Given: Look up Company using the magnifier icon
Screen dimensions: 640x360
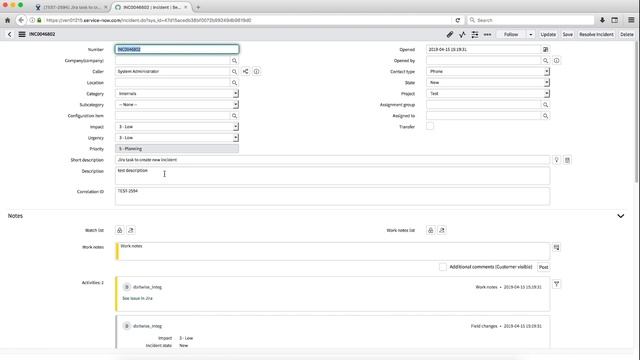Looking at the screenshot, I should click(234, 60).
